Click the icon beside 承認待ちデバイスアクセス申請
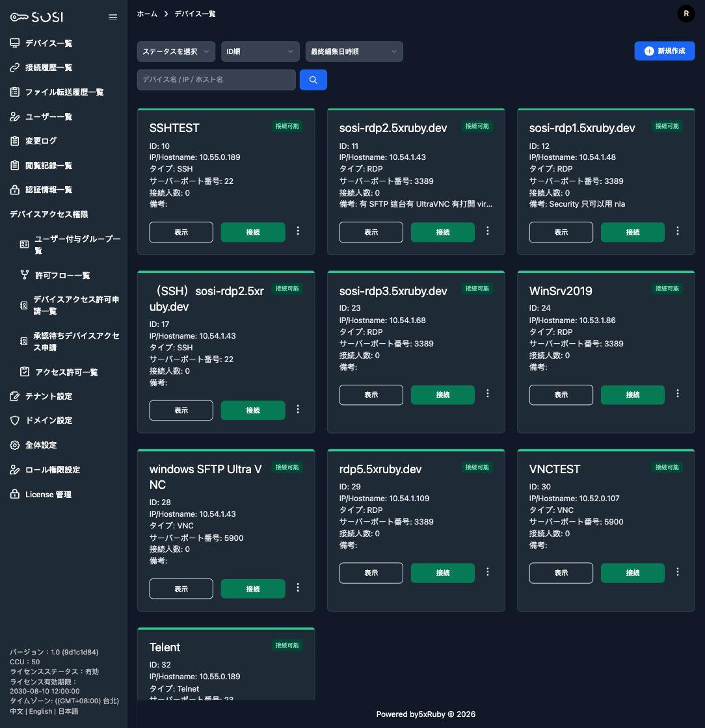This screenshot has height=728, width=705. [x=23, y=341]
